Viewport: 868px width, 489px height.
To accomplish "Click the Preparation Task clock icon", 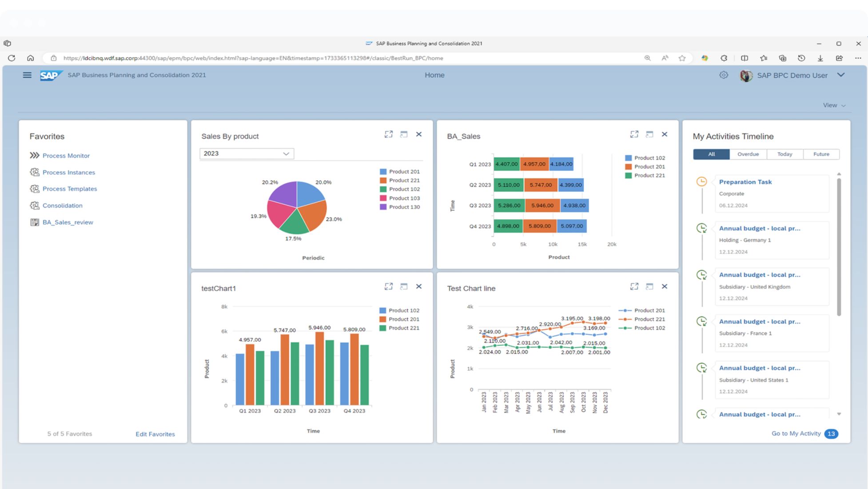I will click(x=701, y=181).
